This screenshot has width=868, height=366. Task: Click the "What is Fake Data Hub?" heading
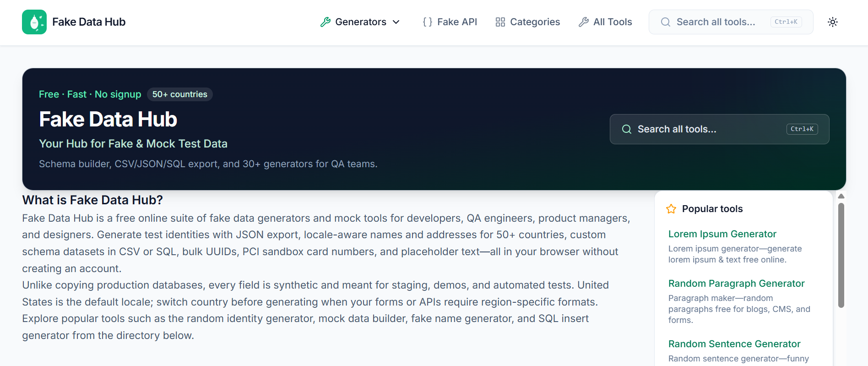point(92,200)
